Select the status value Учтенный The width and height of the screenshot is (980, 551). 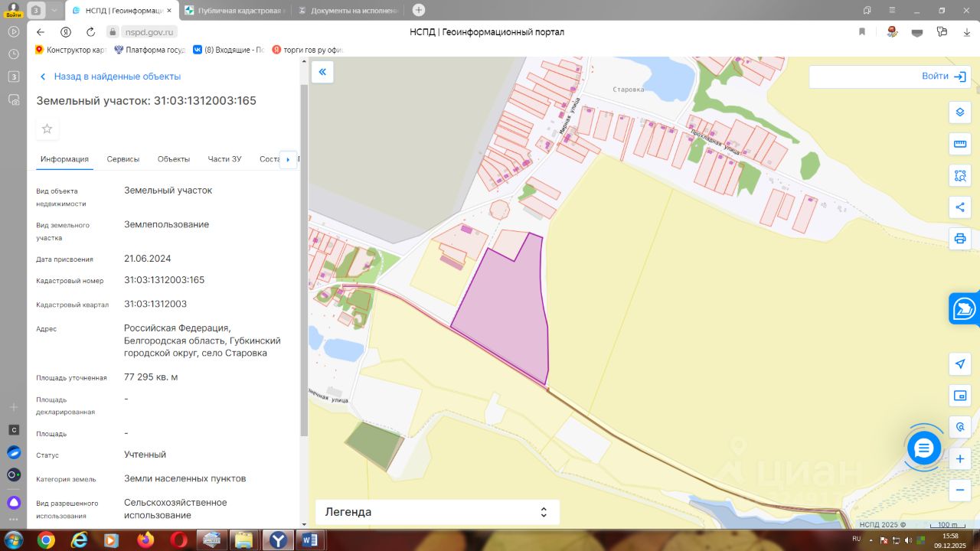coord(145,455)
